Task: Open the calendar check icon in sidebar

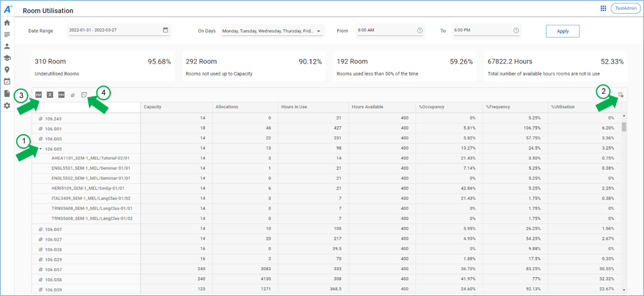Action: pos(7,82)
